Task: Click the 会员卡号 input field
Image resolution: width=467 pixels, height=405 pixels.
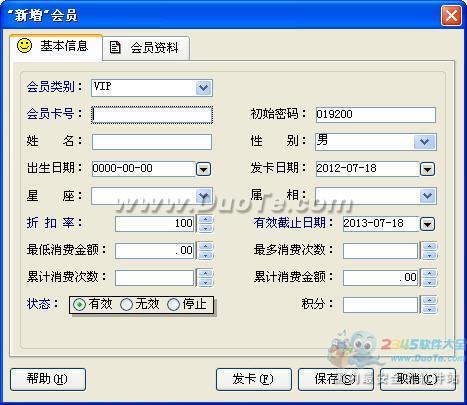Action: [x=152, y=115]
